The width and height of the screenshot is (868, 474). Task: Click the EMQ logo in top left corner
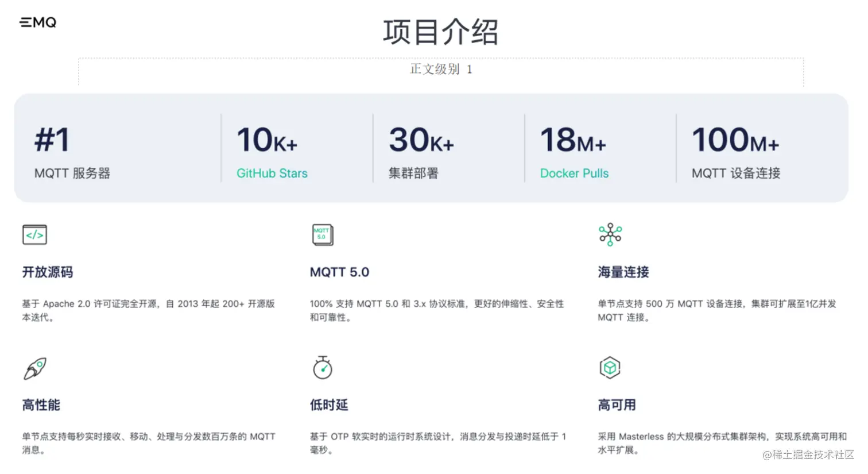tap(37, 22)
